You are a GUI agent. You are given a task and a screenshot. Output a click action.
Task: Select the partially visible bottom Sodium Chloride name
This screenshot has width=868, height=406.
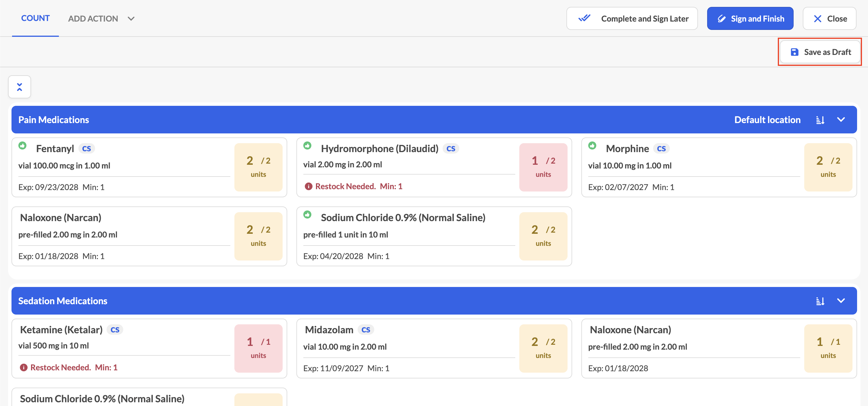pos(102,399)
